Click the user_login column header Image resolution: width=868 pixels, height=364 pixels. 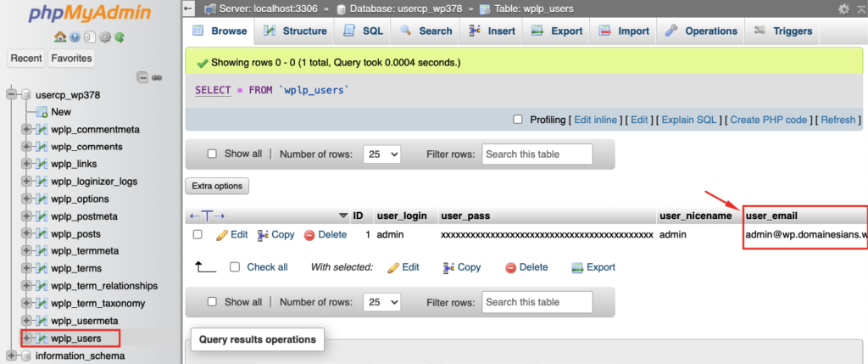pos(402,216)
